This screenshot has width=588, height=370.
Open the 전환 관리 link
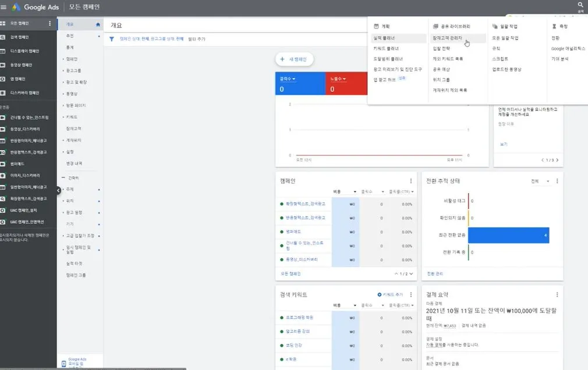[x=435, y=273]
